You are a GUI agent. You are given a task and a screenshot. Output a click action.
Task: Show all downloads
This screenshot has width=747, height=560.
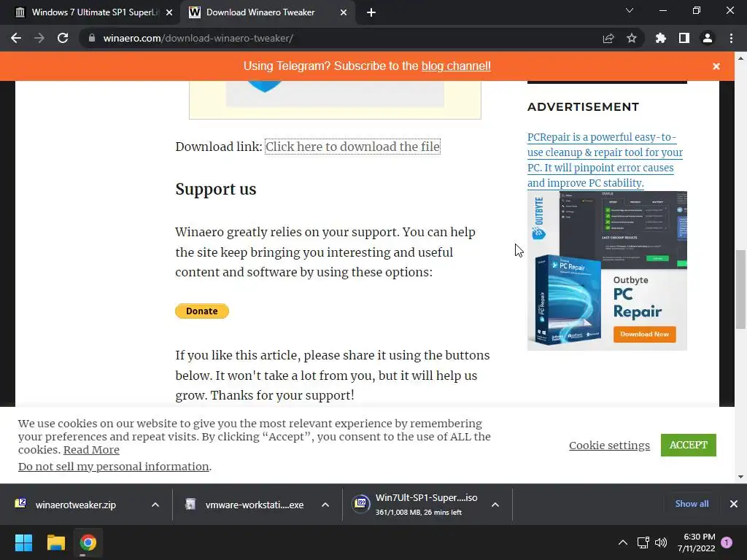(692, 504)
